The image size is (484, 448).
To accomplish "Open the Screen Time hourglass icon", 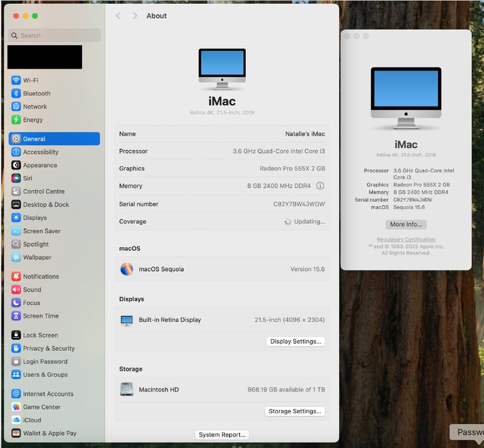I will coord(16,316).
